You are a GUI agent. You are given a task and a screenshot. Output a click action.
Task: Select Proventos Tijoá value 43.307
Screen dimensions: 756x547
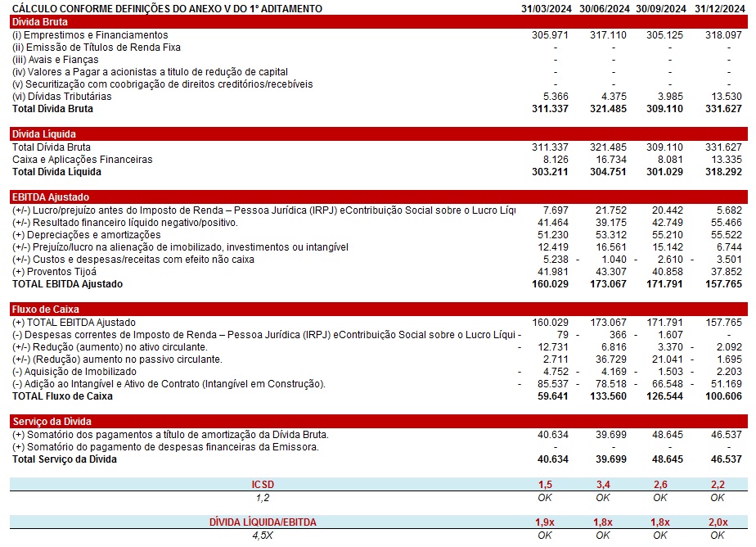point(611,272)
